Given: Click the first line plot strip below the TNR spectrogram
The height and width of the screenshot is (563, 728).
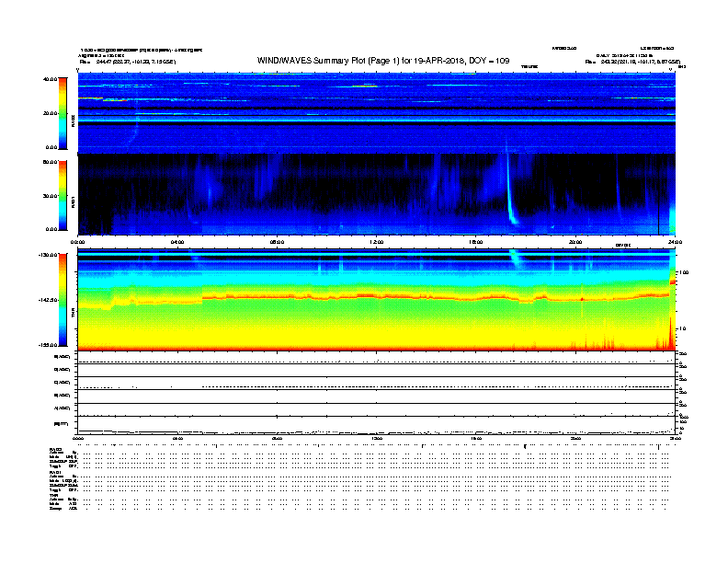Looking at the screenshot, I should pyautogui.click(x=376, y=358).
